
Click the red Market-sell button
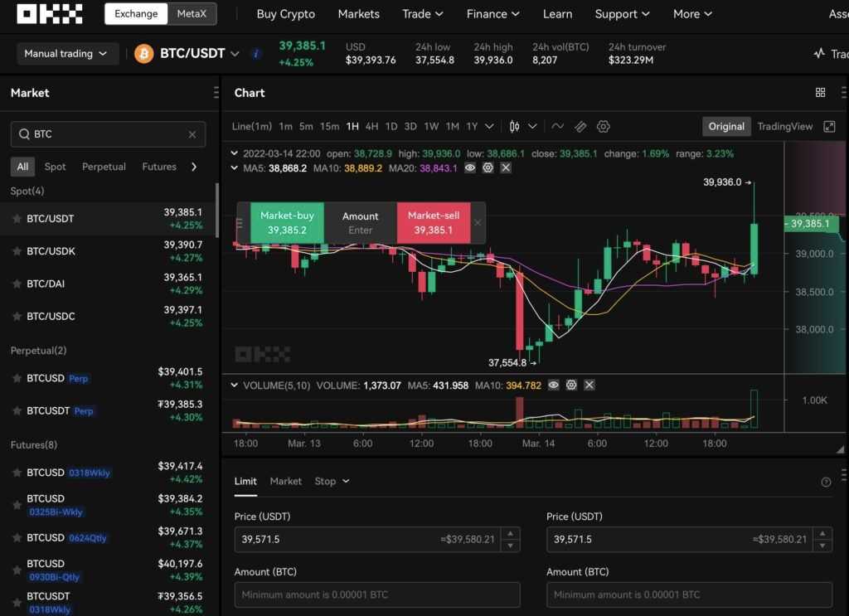point(433,222)
